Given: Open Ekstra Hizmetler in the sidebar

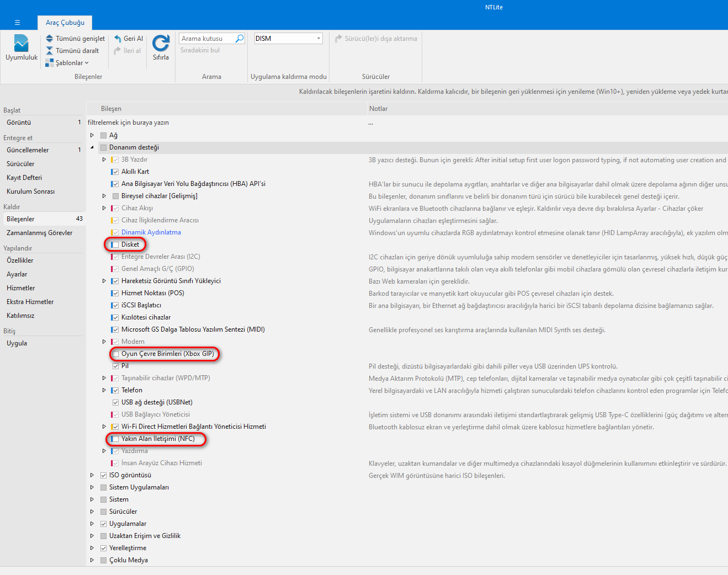Looking at the screenshot, I should [x=43, y=302].
